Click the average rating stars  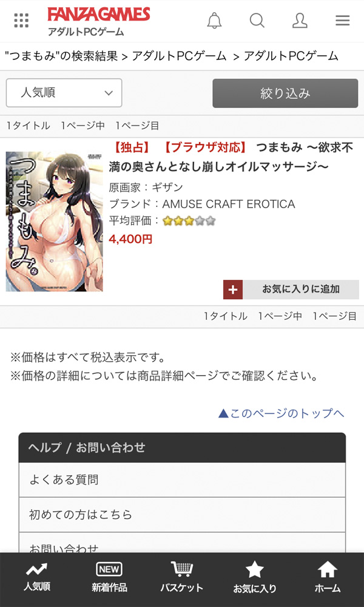click(x=189, y=221)
